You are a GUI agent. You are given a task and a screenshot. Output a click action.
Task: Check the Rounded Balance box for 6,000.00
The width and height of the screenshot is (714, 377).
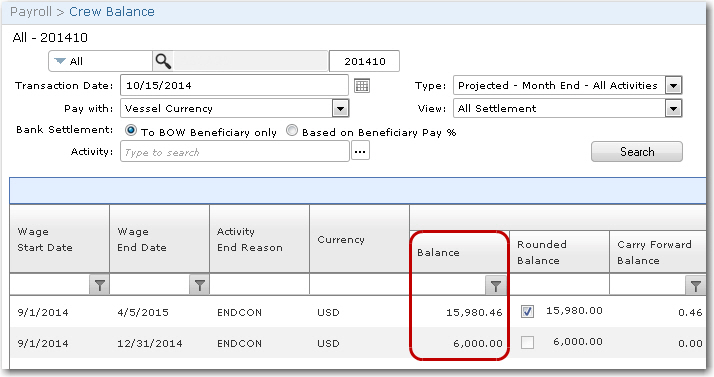[x=527, y=342]
